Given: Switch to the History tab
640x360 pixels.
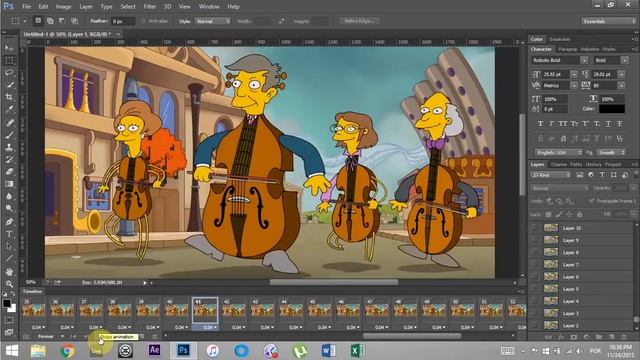Looking at the screenshot, I should click(593, 164).
